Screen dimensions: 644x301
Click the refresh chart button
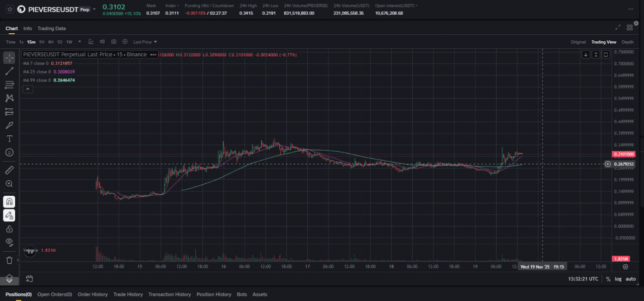pyautogui.click(x=606, y=54)
